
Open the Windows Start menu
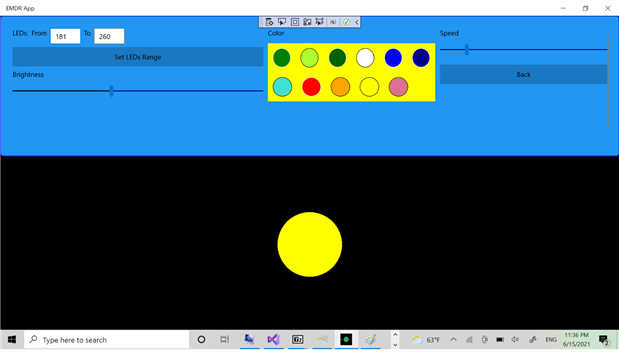pyautogui.click(x=12, y=339)
